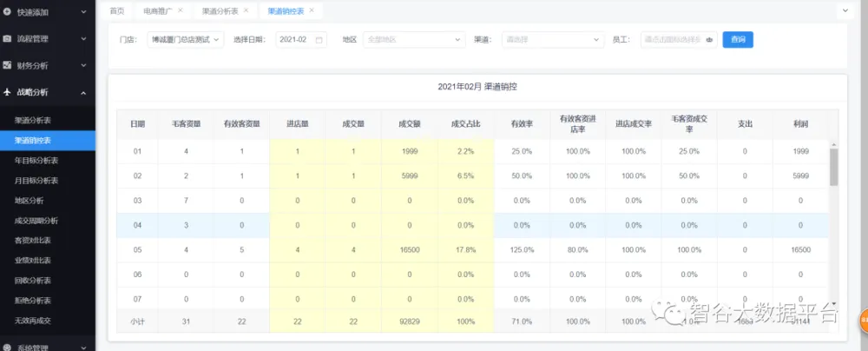Click the table's vertical scrollbar

pos(833,167)
